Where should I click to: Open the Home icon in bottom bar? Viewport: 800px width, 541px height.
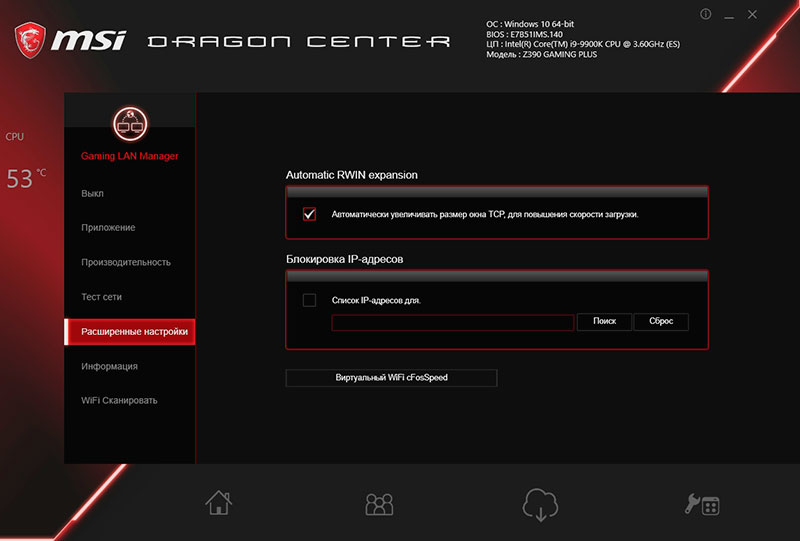(x=219, y=502)
